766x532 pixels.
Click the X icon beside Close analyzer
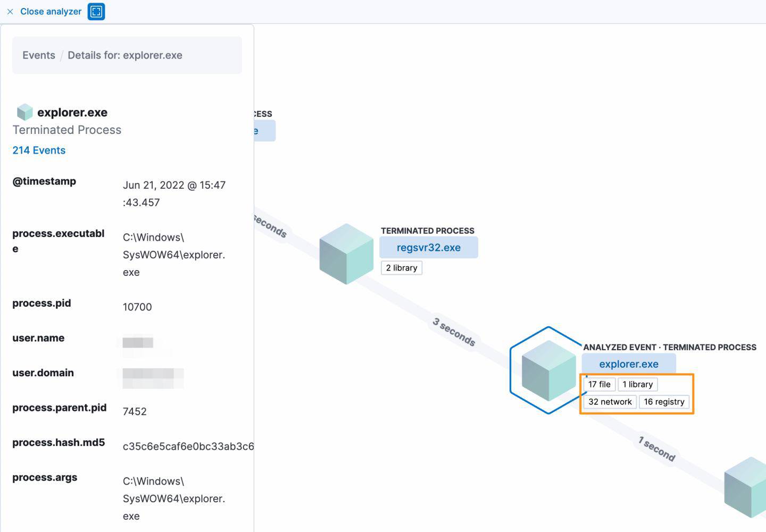(10, 12)
